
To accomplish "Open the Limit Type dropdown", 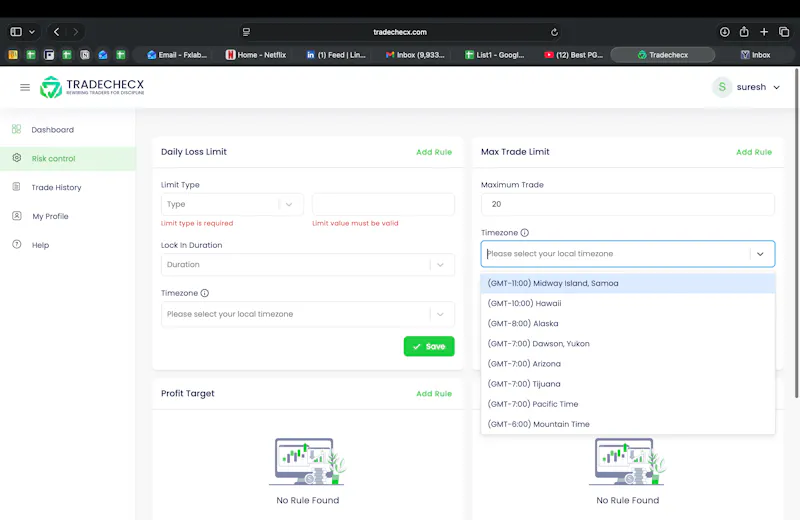I will [232, 204].
